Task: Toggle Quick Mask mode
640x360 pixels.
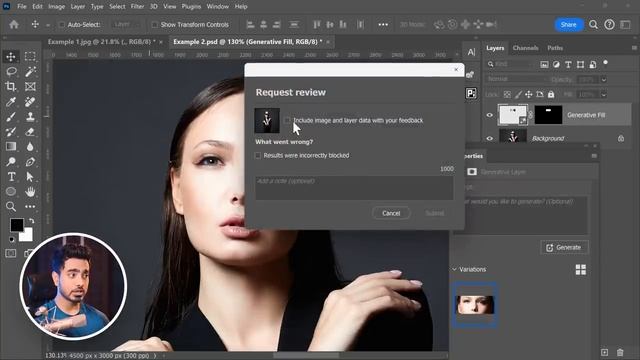Action: click(11, 253)
